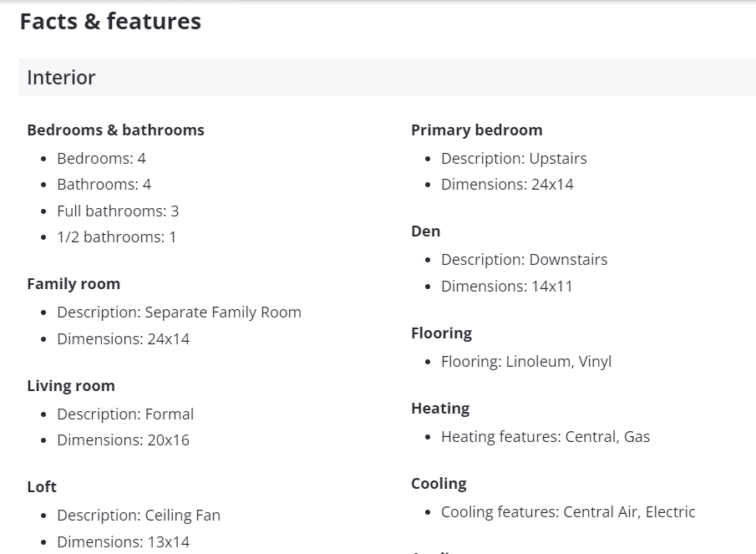Click the Bedrooms & bathrooms subheading

(115, 130)
